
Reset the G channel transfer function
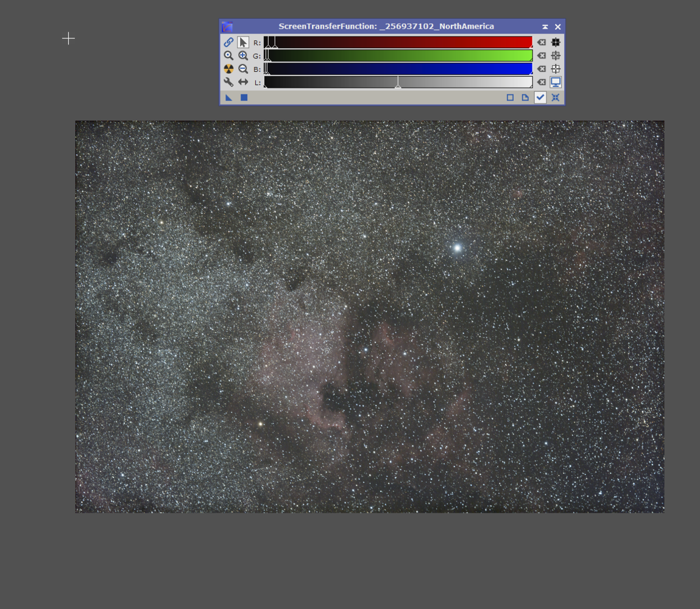540,55
